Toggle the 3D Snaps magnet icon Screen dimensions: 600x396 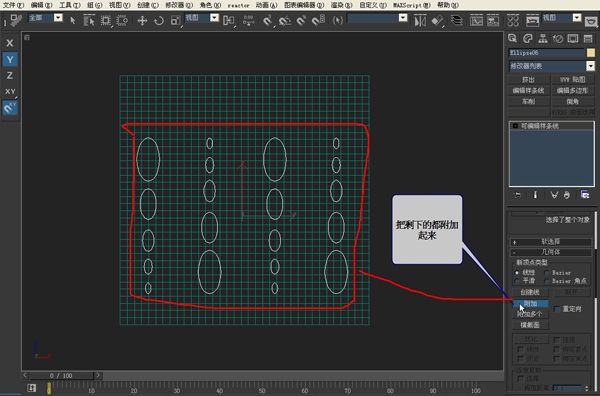(267, 20)
